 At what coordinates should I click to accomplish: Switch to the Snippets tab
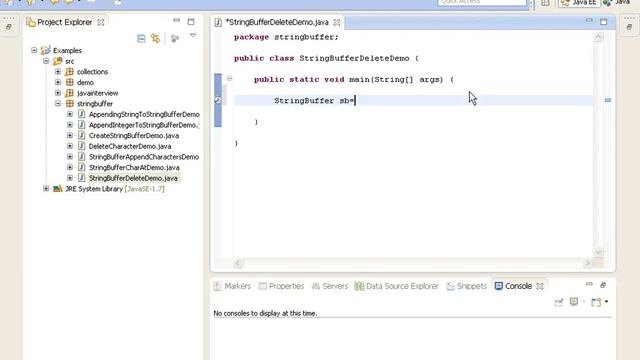coord(467,286)
